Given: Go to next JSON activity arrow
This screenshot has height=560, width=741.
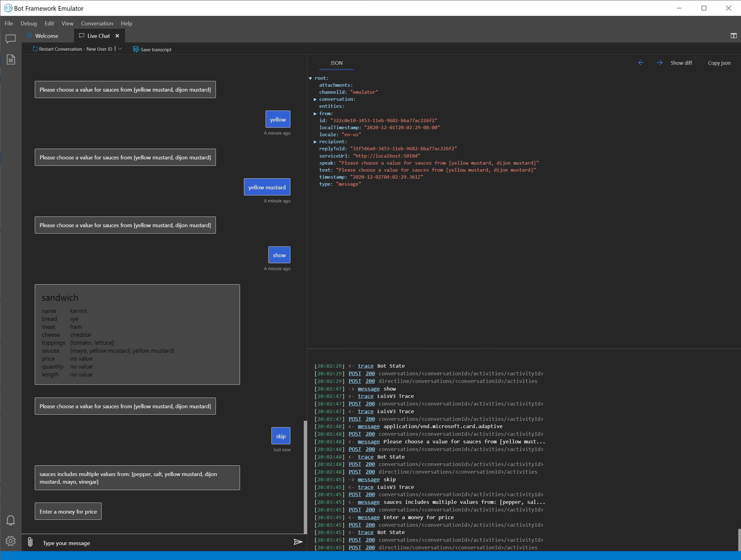Looking at the screenshot, I should pyautogui.click(x=659, y=63).
